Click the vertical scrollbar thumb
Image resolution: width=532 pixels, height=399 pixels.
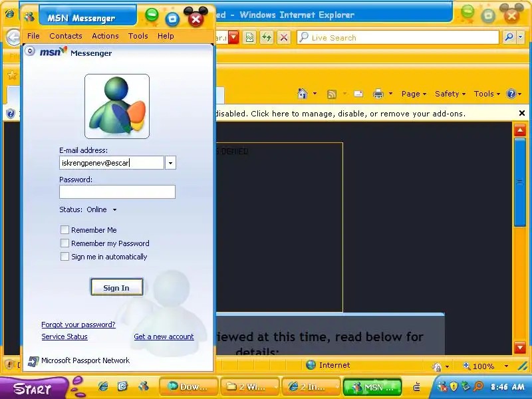coord(520,182)
